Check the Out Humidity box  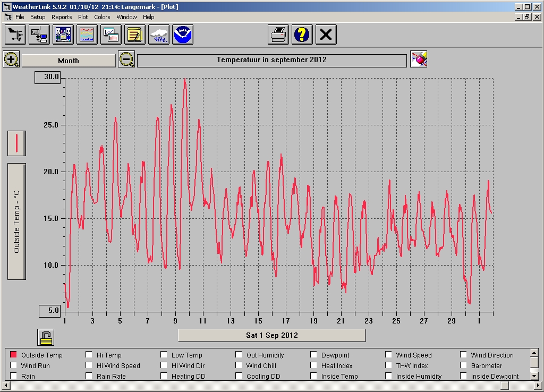click(x=239, y=354)
